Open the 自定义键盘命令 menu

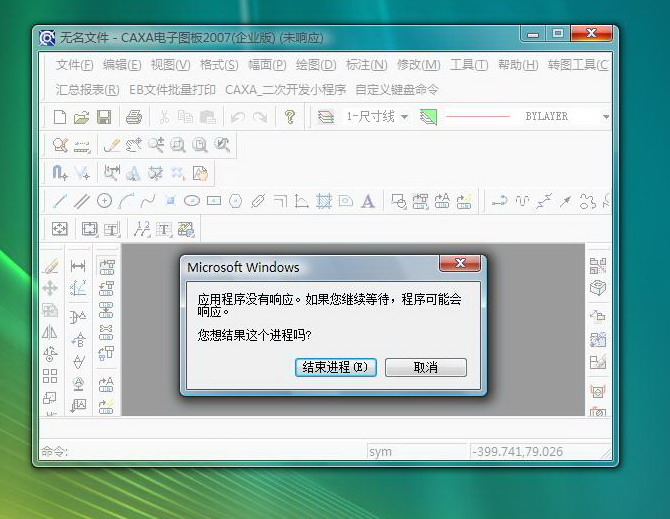(397, 90)
